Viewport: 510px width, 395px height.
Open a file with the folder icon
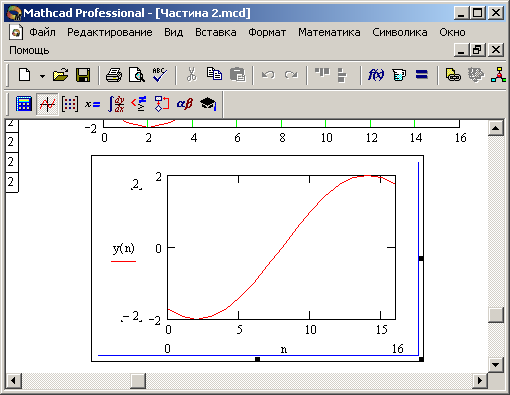(60, 75)
